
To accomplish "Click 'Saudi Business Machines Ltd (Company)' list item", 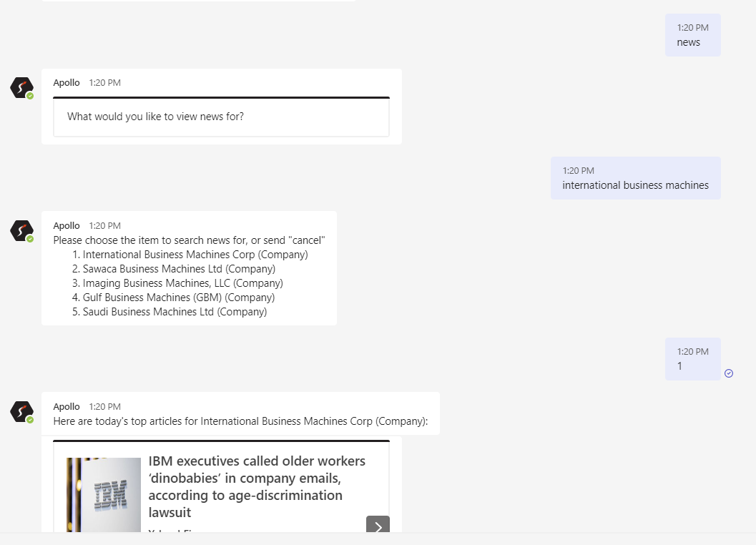I will point(175,312).
